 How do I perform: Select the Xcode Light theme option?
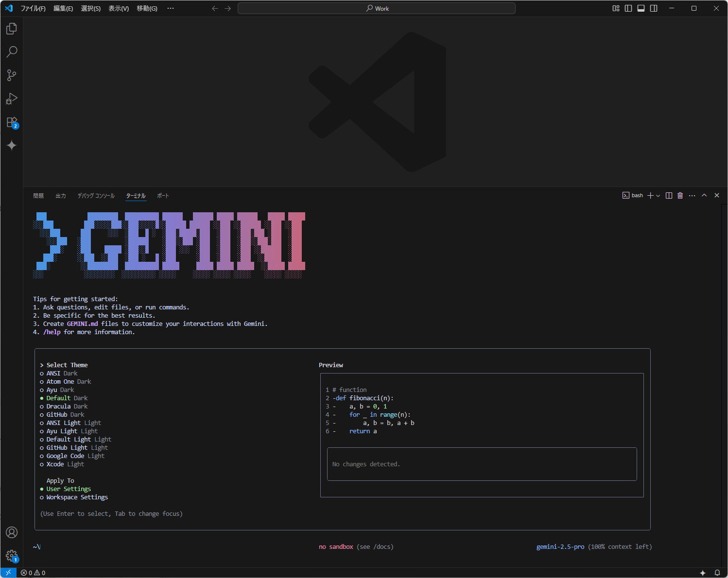(x=62, y=464)
